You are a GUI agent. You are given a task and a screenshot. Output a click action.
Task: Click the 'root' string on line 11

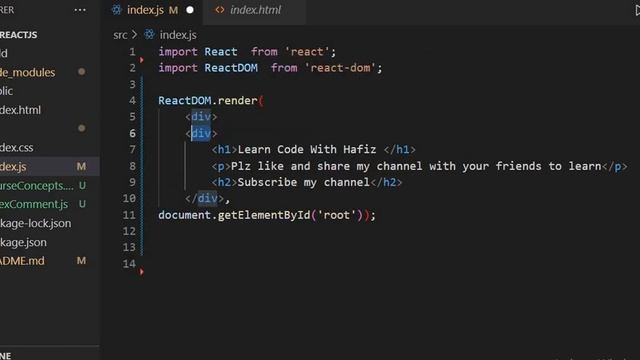coord(336,215)
